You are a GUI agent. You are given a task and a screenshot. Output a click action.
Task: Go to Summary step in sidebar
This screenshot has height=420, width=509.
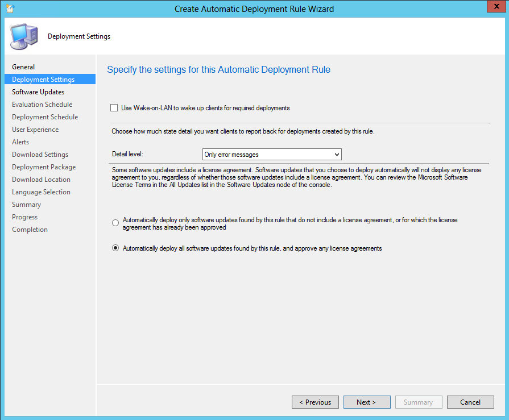pos(26,205)
